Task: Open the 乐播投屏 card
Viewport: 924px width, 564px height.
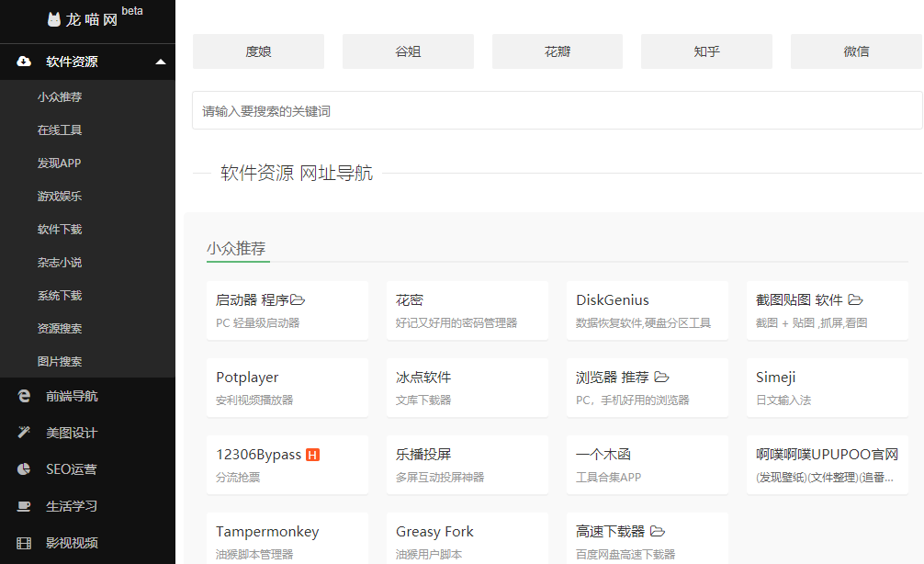Action: click(468, 465)
